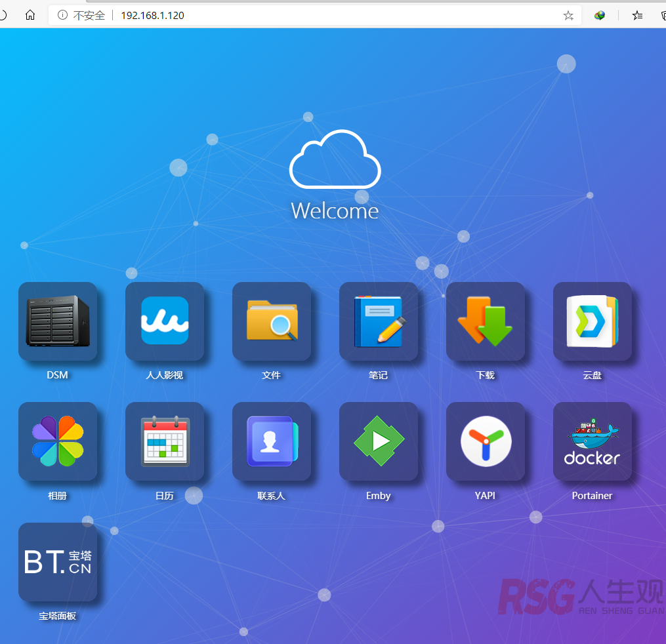Open the 联系人 contacts icon

click(272, 441)
